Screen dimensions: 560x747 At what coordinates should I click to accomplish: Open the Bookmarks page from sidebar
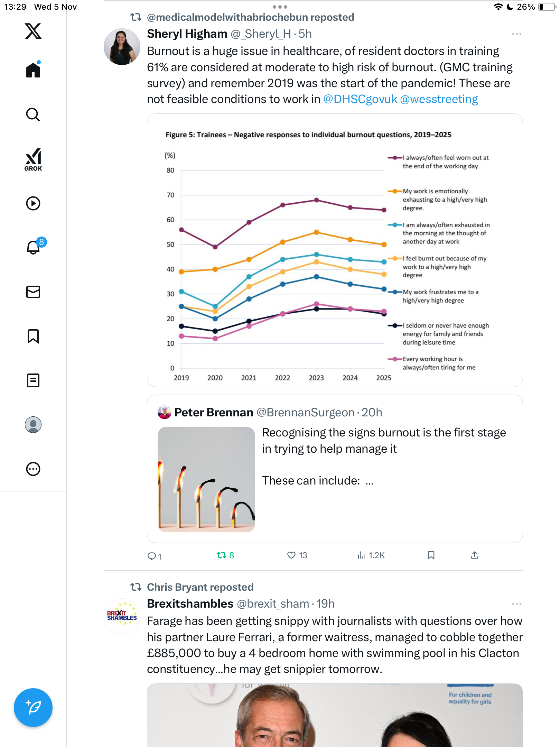coord(33,336)
